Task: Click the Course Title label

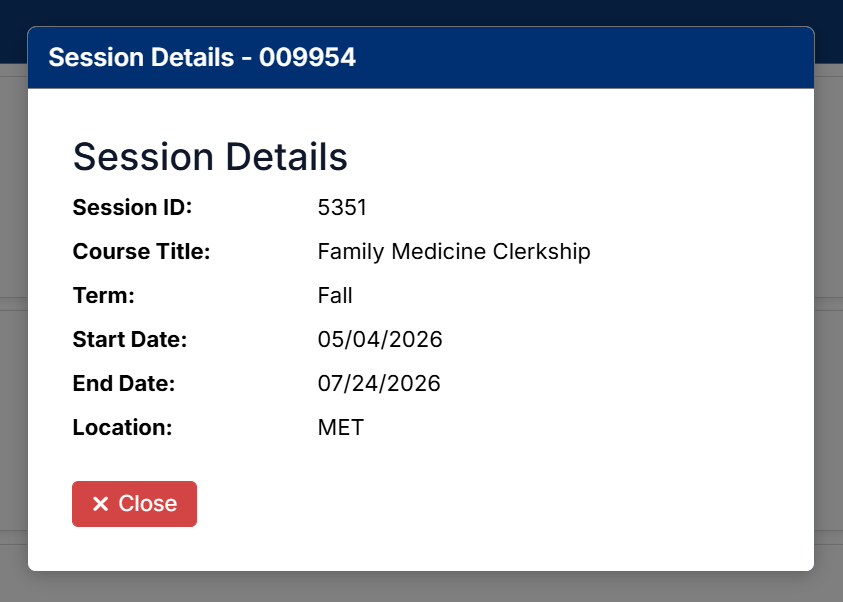Action: click(x=141, y=251)
